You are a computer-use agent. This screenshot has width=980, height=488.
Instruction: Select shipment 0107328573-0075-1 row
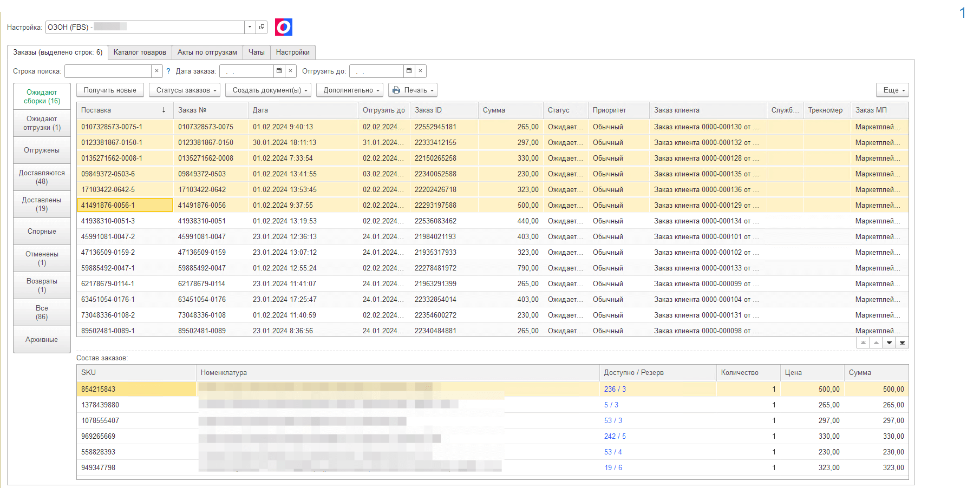(492, 127)
